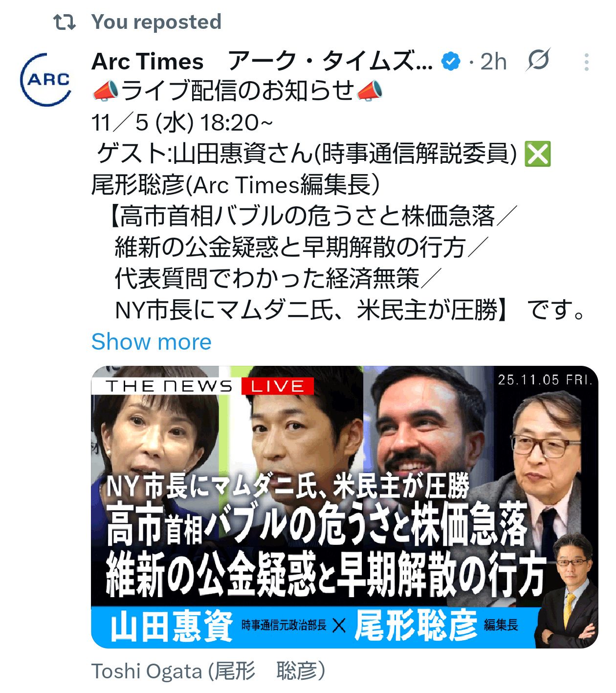Expand the post with Show more

(152, 341)
